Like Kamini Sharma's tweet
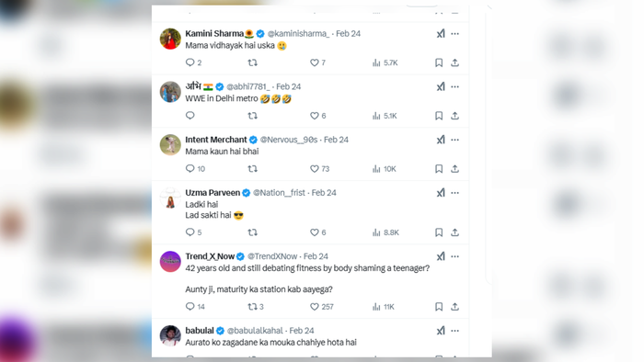This screenshot has width=644, height=362. (317, 62)
